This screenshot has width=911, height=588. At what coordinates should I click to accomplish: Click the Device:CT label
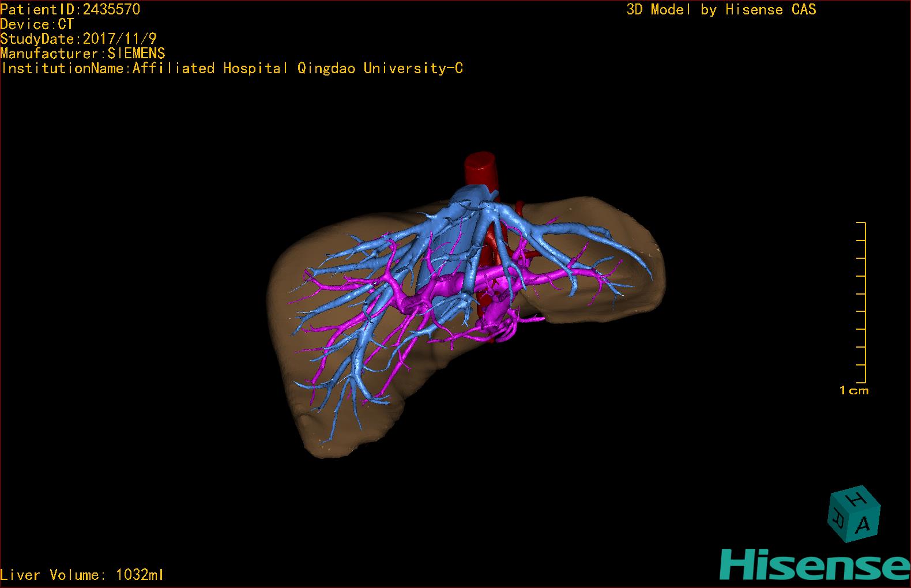37,24
